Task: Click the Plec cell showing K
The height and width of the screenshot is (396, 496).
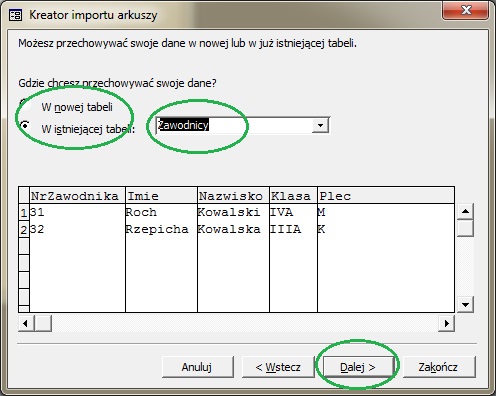Action: click(x=386, y=229)
